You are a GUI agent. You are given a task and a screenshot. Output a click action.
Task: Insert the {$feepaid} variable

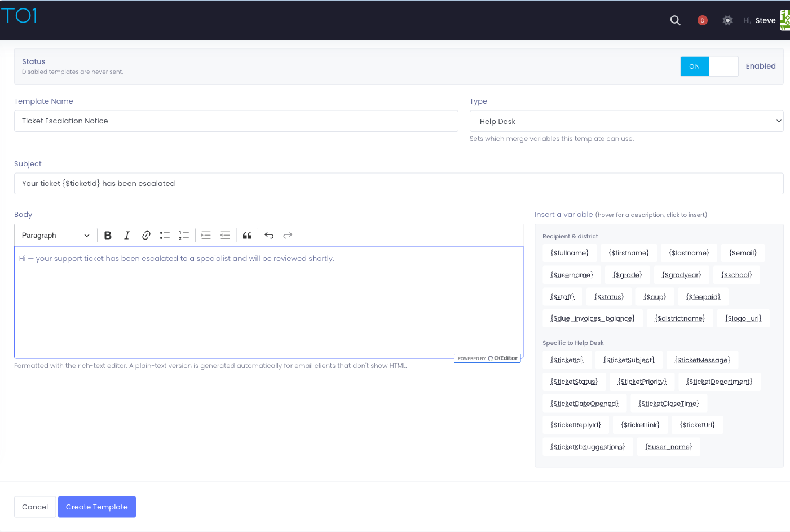coord(703,297)
